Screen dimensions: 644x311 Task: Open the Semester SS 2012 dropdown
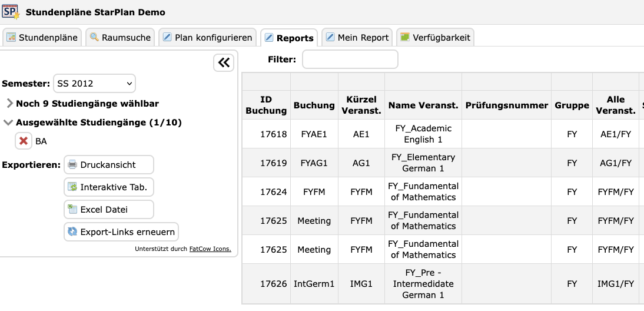coord(94,84)
